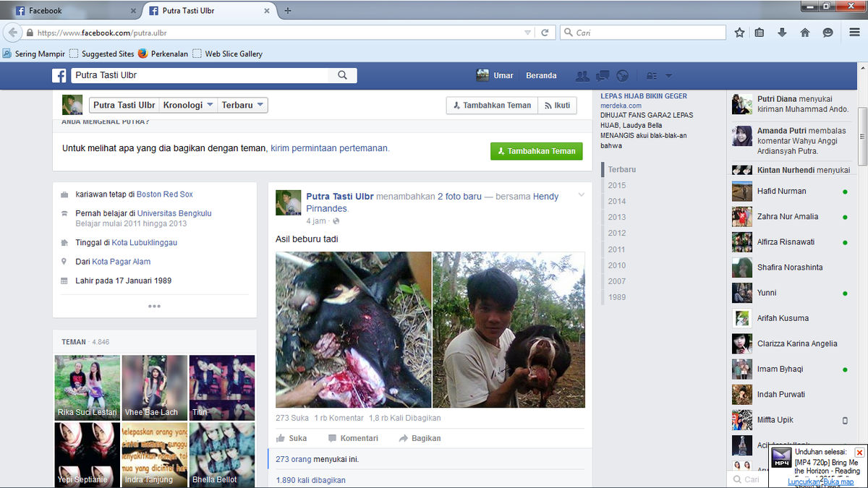Image resolution: width=868 pixels, height=488 pixels.
Task: Click the three dots under intro info
Action: tap(154, 306)
